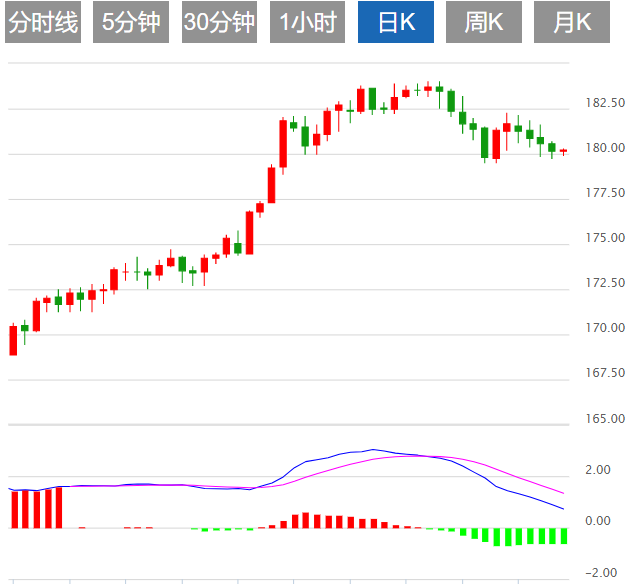
Task: Click the 177.50 price axis label
Action: coord(605,193)
